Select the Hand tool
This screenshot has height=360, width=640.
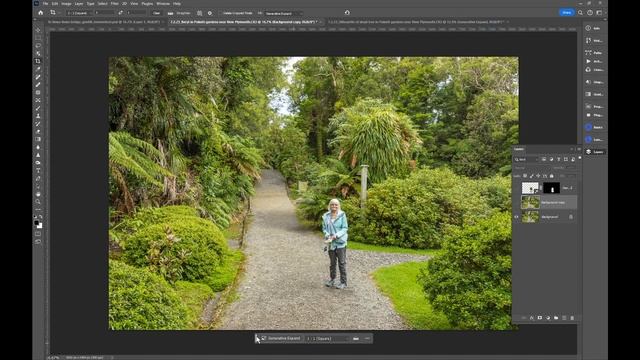coord(38,194)
